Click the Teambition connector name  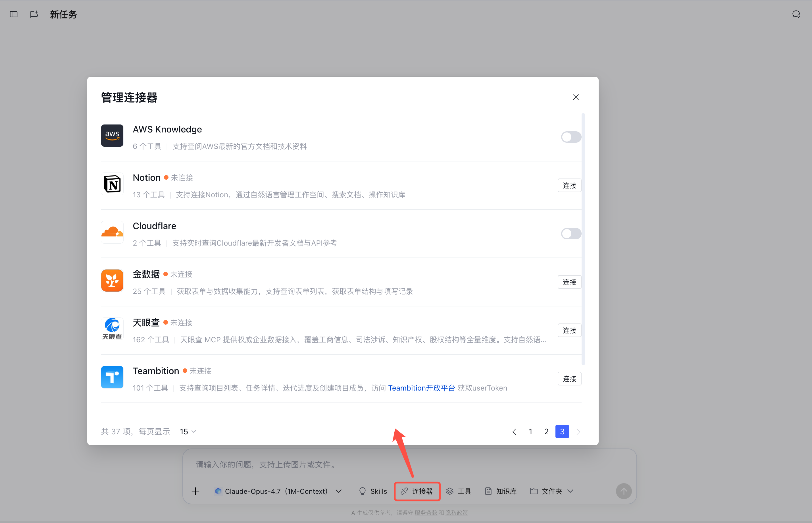coord(156,371)
